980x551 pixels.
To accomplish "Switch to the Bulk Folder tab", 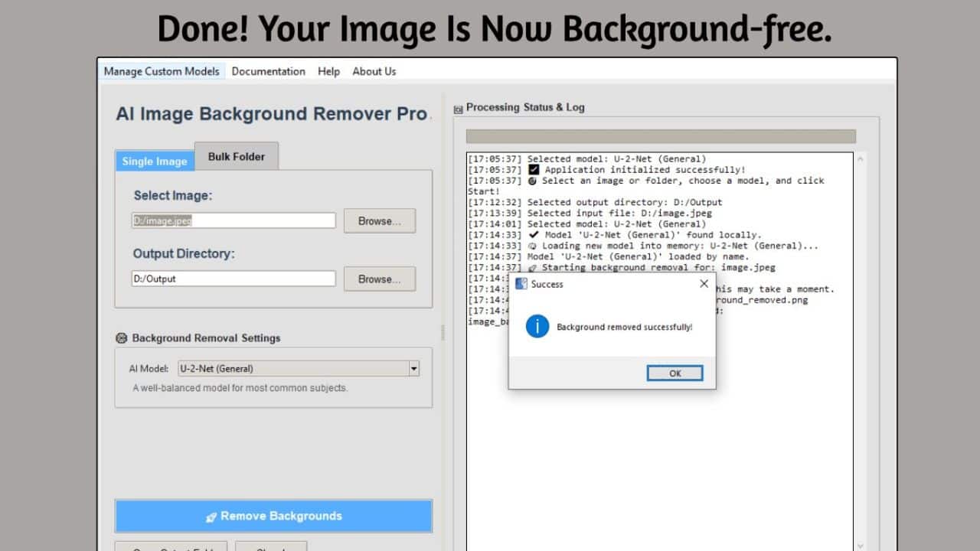I will coord(236,157).
